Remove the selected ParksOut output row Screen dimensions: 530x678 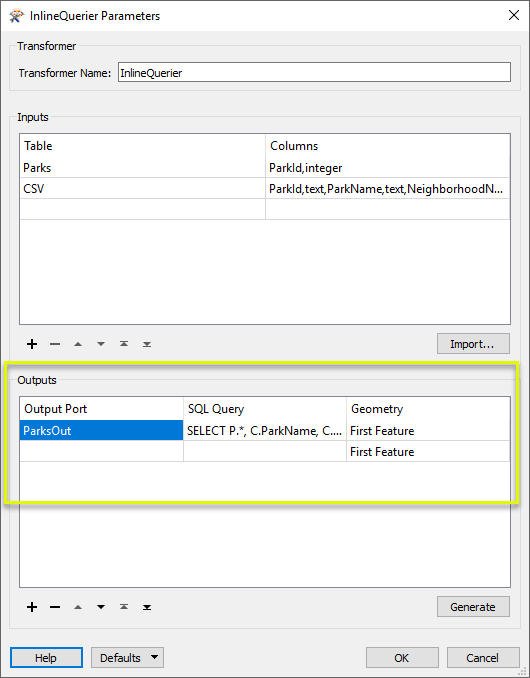(55, 607)
